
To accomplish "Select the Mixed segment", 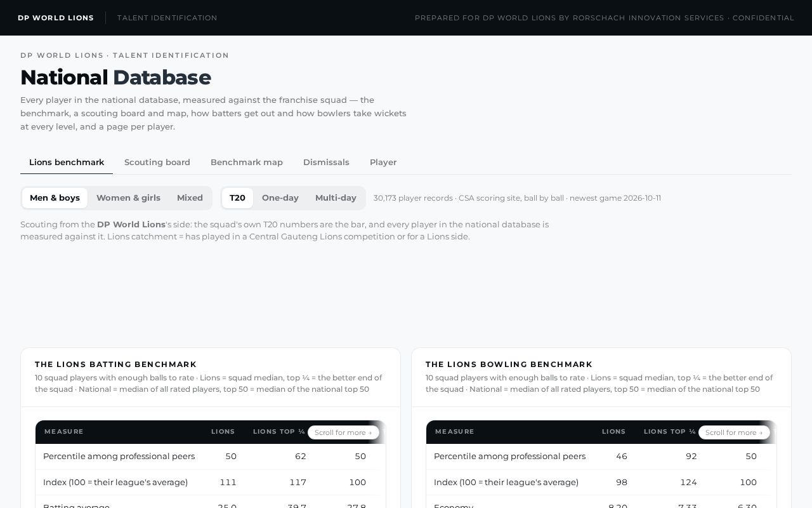I will [190, 198].
